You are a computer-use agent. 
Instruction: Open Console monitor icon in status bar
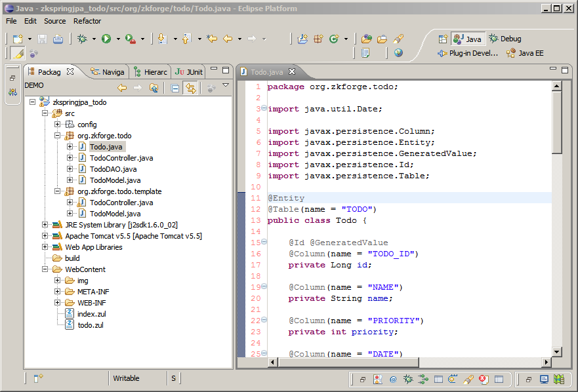click(x=544, y=379)
